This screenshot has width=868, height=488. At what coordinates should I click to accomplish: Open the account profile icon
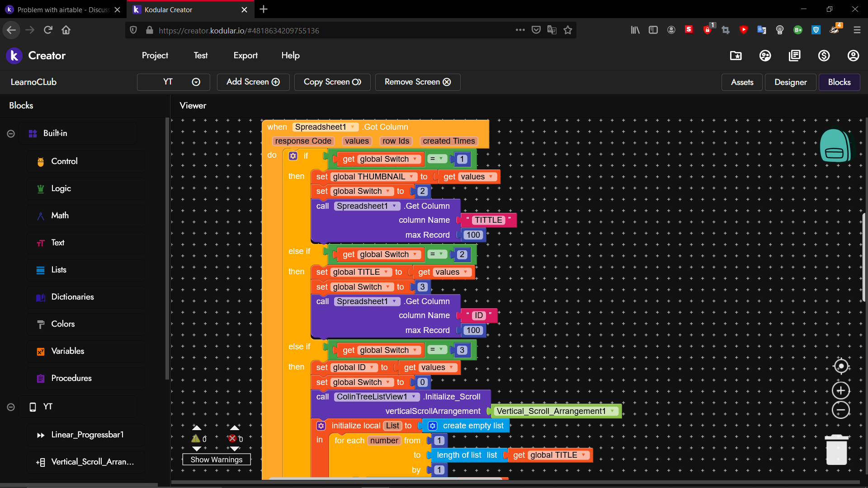853,56
